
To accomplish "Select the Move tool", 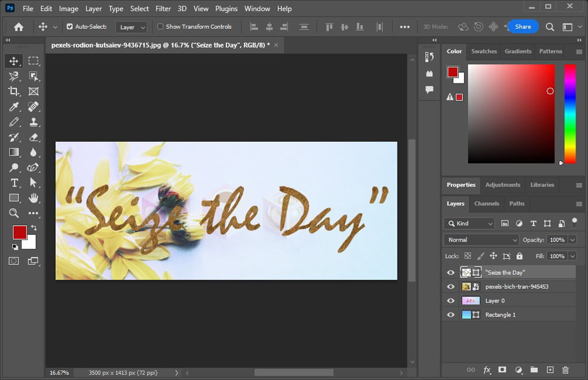I will [x=14, y=61].
